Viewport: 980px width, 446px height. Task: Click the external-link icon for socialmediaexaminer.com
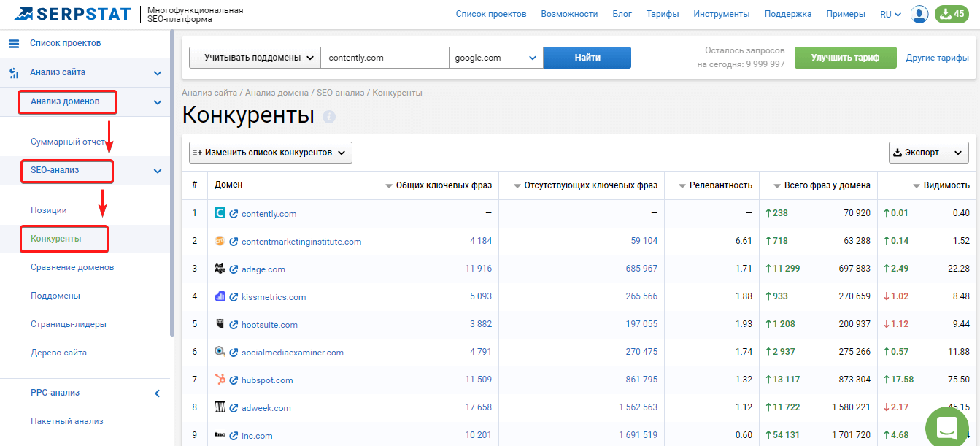tap(234, 353)
